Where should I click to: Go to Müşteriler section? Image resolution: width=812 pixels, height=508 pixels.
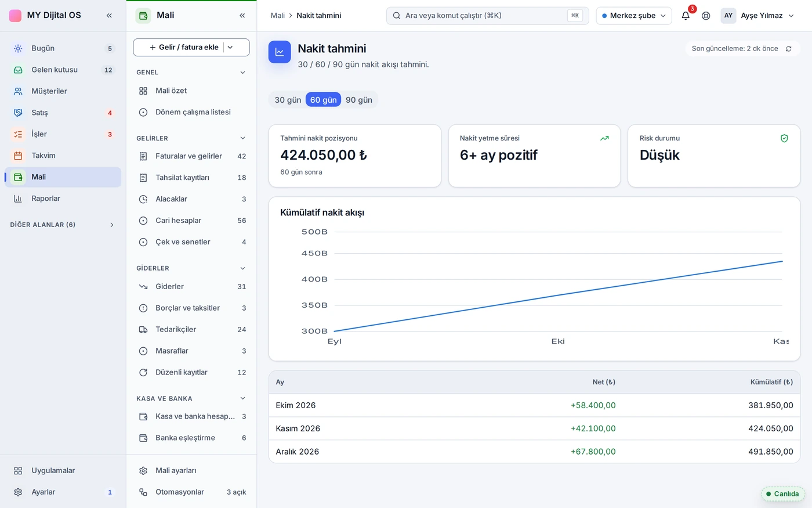click(x=63, y=92)
